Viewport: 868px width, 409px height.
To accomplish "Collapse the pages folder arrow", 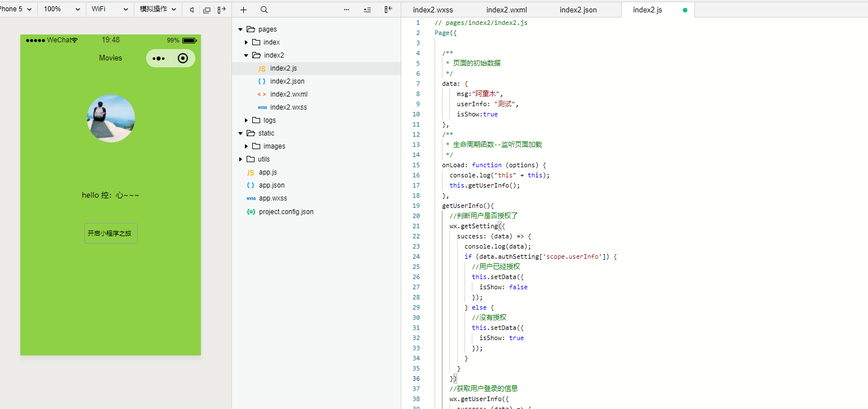I will [240, 29].
